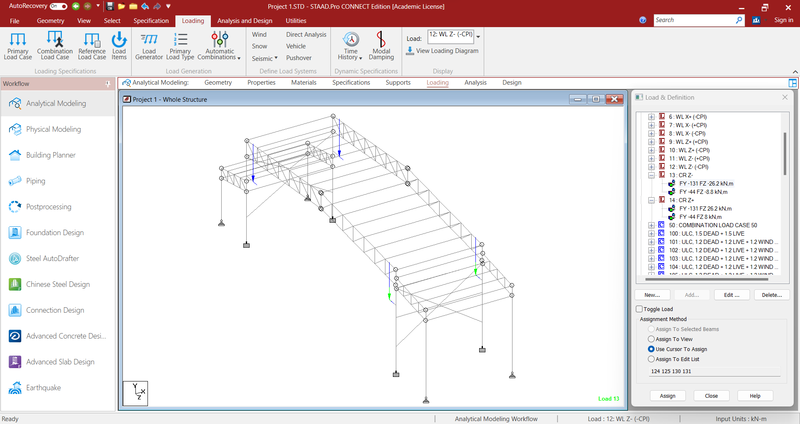This screenshot has height=424, width=800.
Task: Open the Postprocessing workflow
Action: coord(58,207)
